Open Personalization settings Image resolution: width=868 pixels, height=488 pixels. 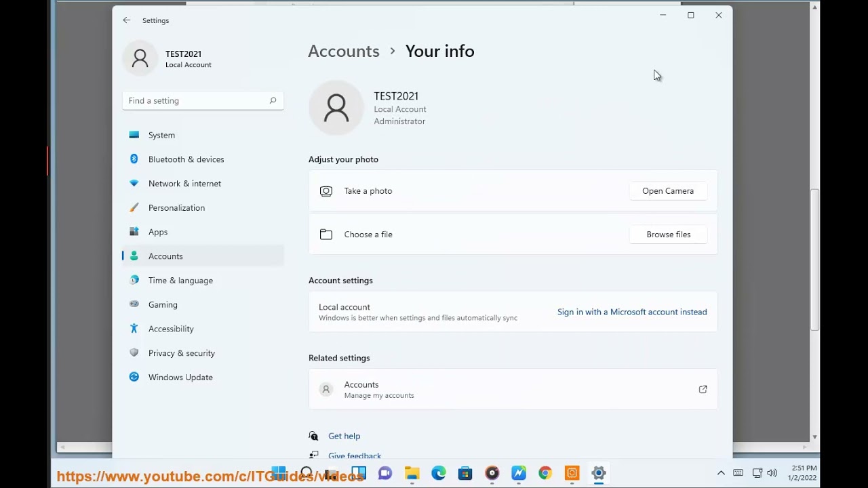point(203,207)
